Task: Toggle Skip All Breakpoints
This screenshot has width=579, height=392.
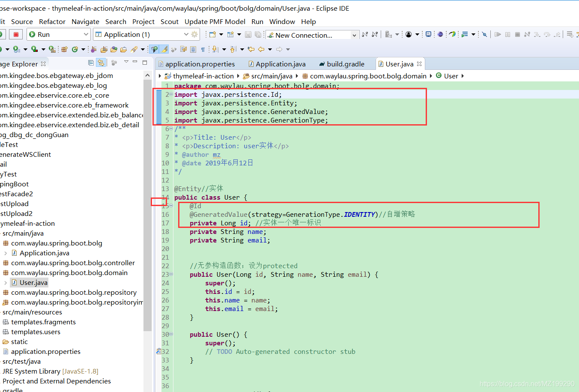Action: pos(484,34)
